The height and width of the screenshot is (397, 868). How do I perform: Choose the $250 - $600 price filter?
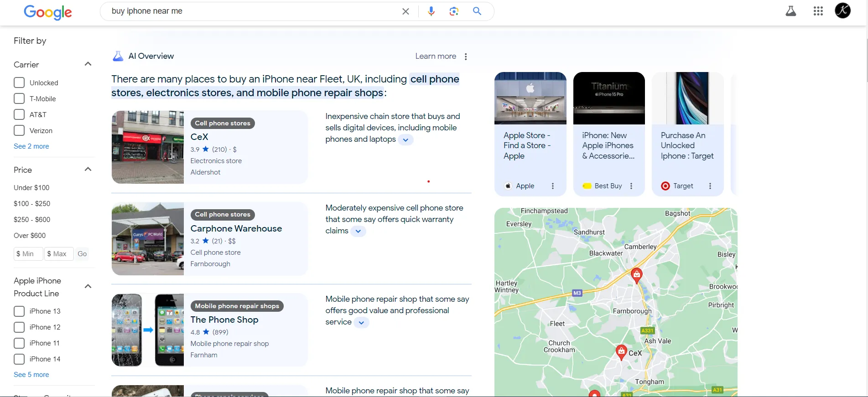coord(32,220)
